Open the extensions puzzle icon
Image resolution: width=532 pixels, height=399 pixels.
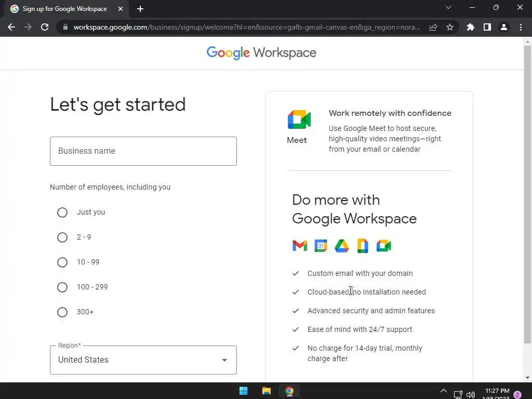pos(471,27)
